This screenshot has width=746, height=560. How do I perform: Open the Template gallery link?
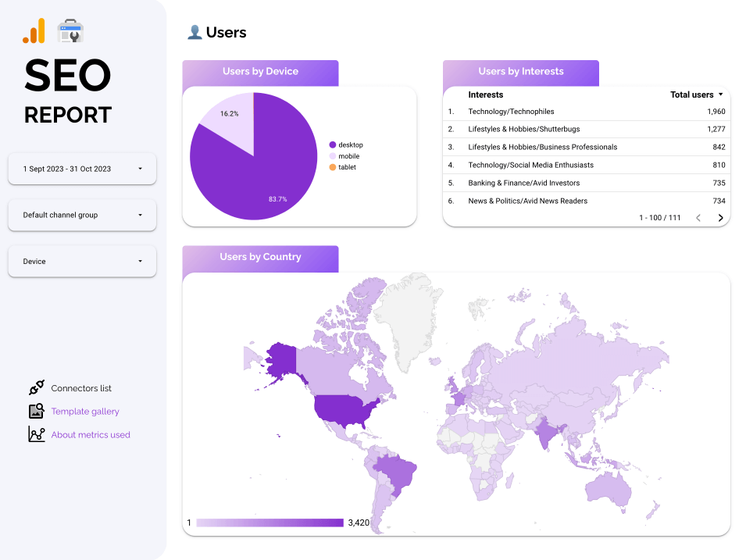85,412
